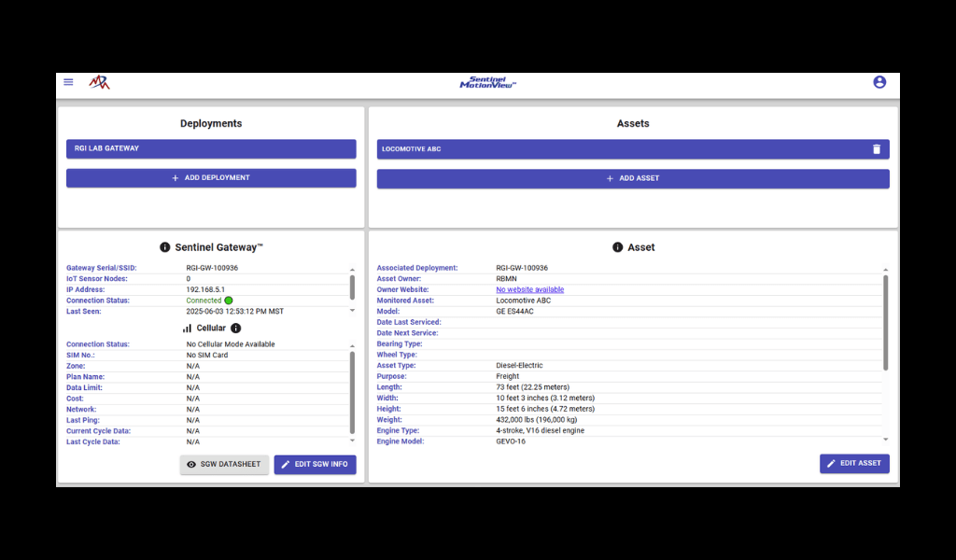The height and width of the screenshot is (560, 956).
Task: Open the hamburger navigation menu
Action: coord(68,82)
